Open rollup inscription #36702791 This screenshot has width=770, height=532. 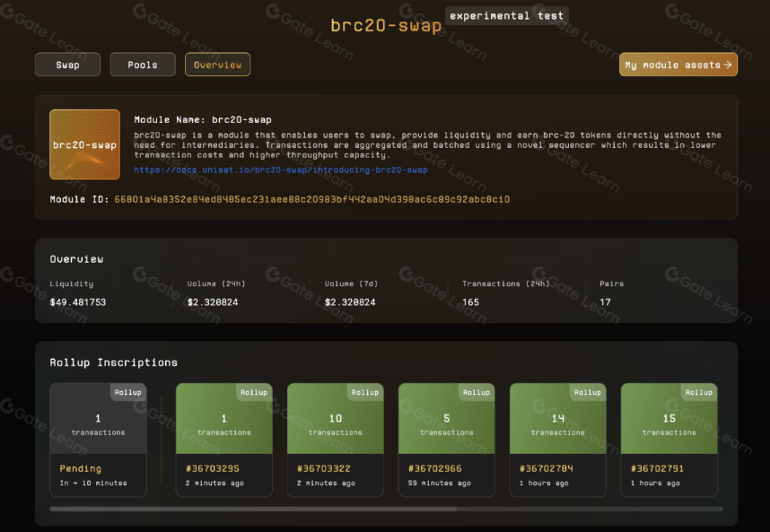click(x=657, y=468)
